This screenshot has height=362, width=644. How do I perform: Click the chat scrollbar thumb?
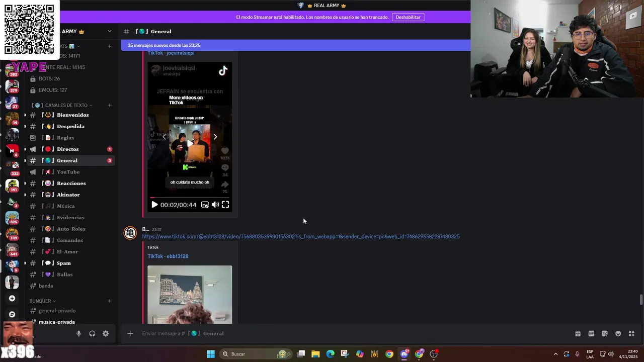[x=641, y=299]
